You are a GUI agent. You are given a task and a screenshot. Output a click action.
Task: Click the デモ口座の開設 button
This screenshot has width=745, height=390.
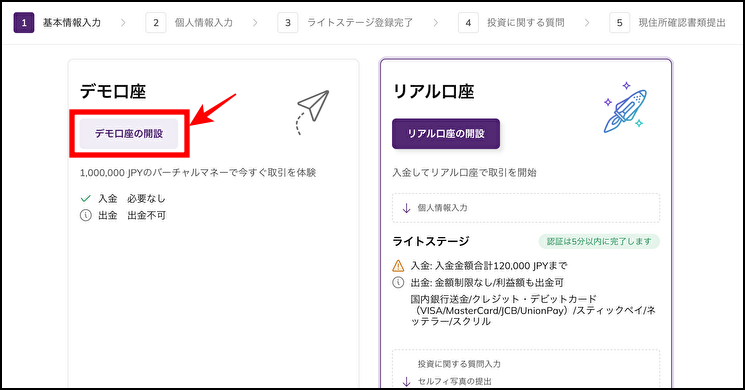click(x=129, y=133)
